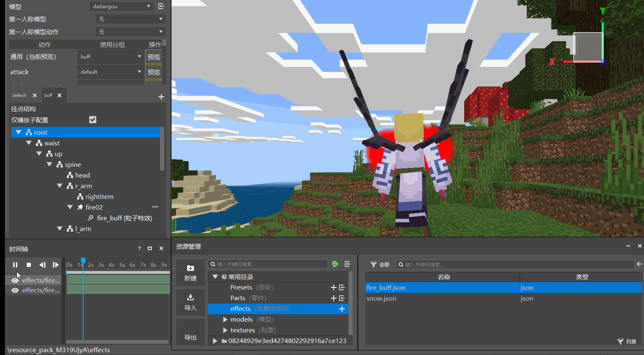Collapse the fire02 node
Image resolution: width=644 pixels, height=355 pixels.
click(x=70, y=207)
